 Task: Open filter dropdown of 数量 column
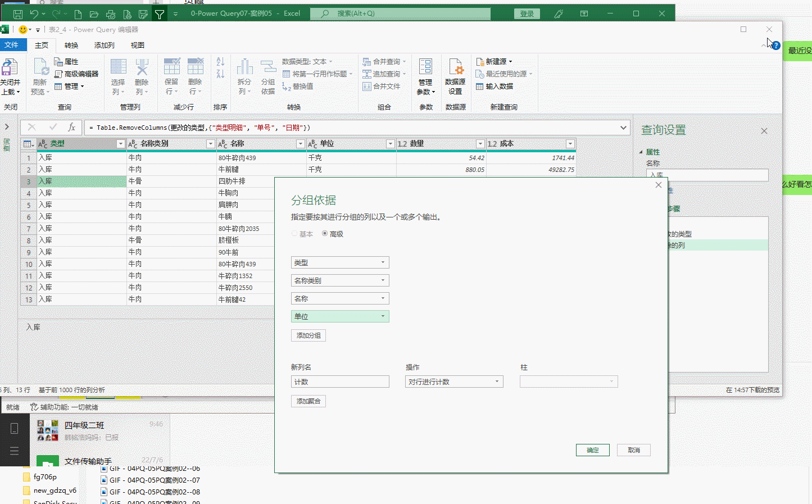pyautogui.click(x=480, y=144)
